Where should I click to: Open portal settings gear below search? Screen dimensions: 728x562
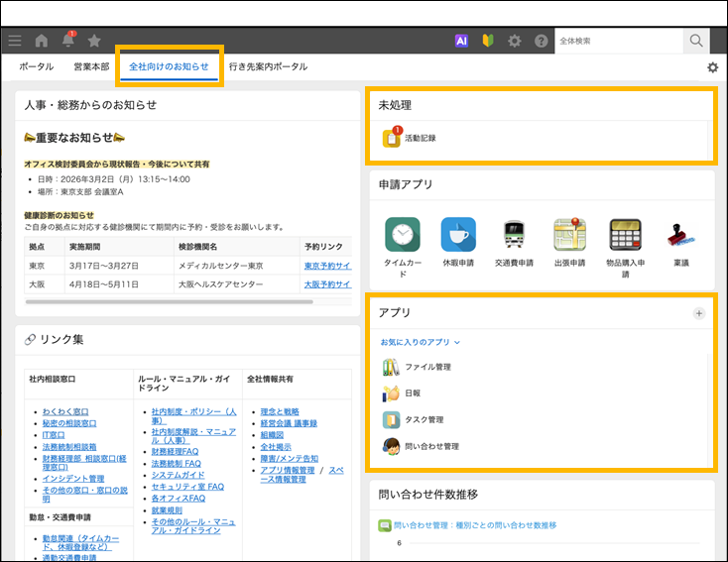coord(712,67)
